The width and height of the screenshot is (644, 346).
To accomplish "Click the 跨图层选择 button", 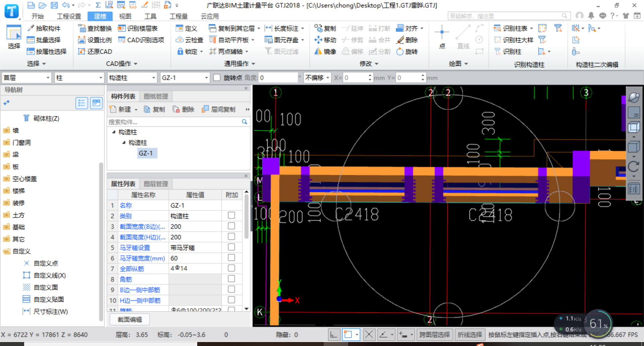I will [435, 335].
